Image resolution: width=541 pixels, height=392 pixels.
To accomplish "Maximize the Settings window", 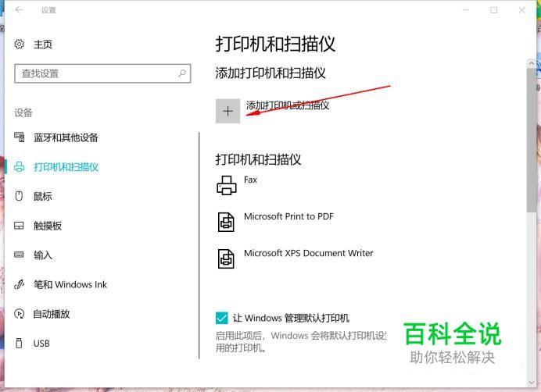I will click(494, 10).
